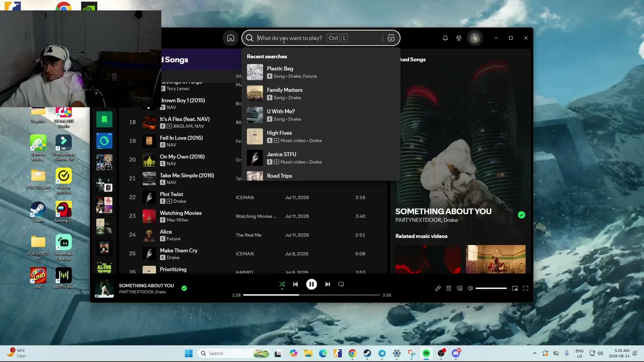Open the FOR STREAM desktop folder
Viewport: 644px width, 362px height.
[x=38, y=179]
